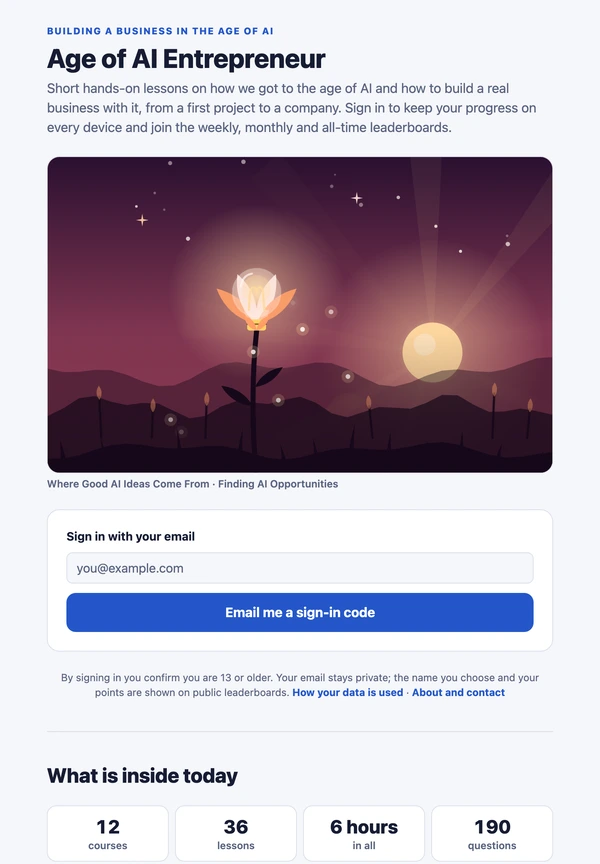Click the Building a Business in the Age of AI label

coord(160,31)
